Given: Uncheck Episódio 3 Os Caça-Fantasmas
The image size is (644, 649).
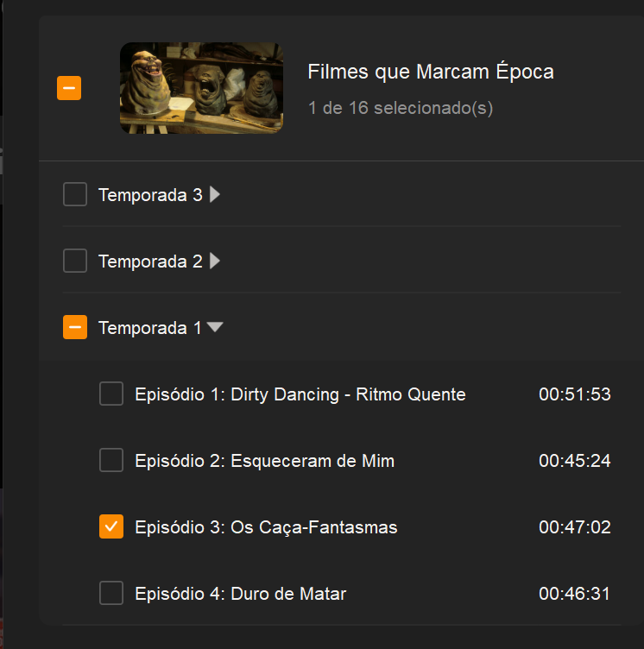Looking at the screenshot, I should [111, 526].
